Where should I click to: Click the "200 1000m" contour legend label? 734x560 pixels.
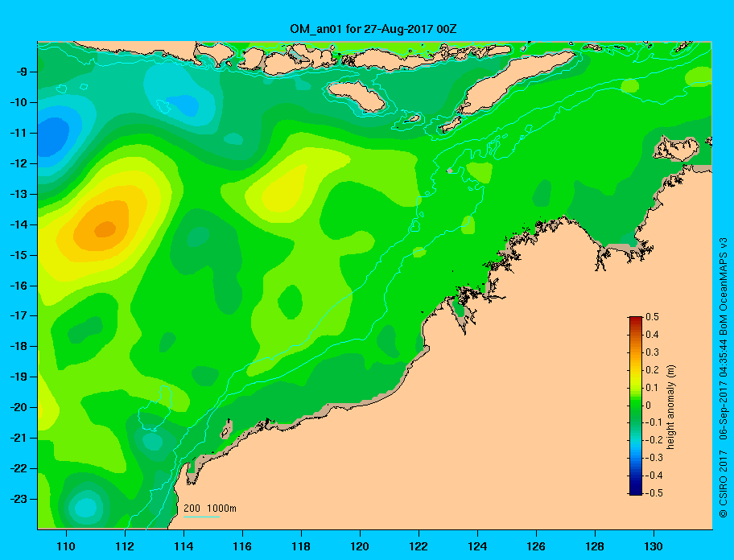pyautogui.click(x=210, y=508)
